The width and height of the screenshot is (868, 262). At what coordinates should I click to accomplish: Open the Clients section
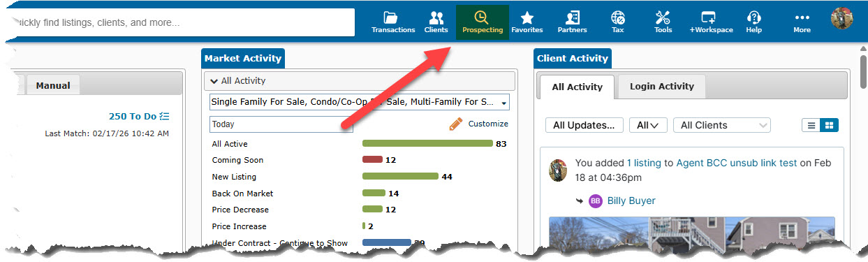[436, 22]
